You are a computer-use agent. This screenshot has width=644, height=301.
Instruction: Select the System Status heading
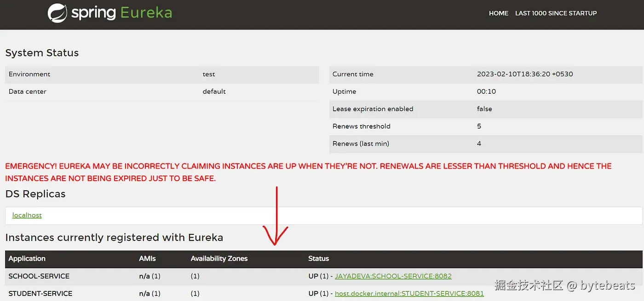click(42, 53)
